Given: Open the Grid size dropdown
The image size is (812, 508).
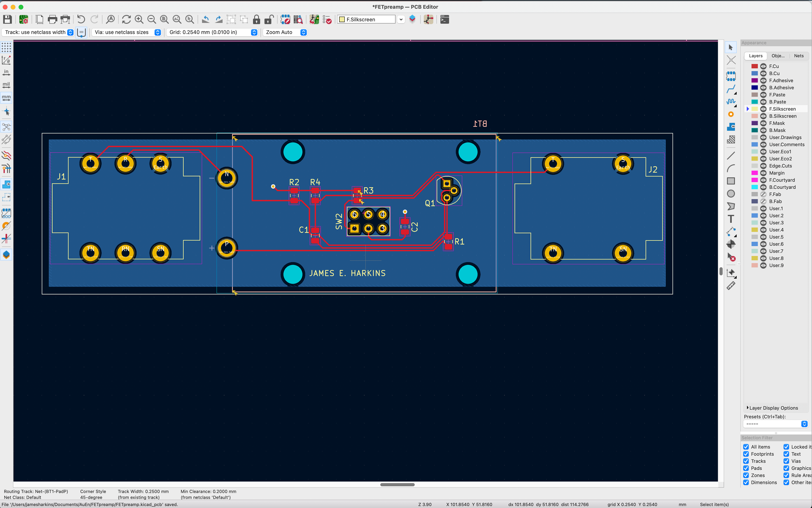Looking at the screenshot, I should click(x=254, y=32).
